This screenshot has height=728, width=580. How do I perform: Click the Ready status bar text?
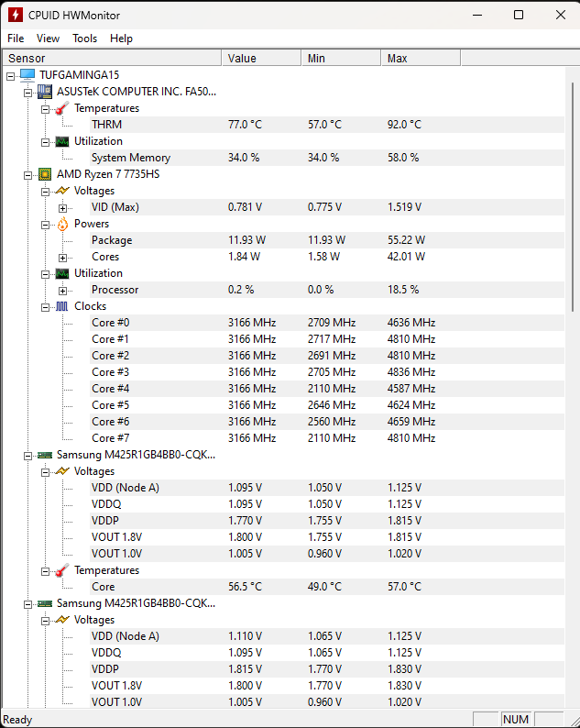(17, 720)
